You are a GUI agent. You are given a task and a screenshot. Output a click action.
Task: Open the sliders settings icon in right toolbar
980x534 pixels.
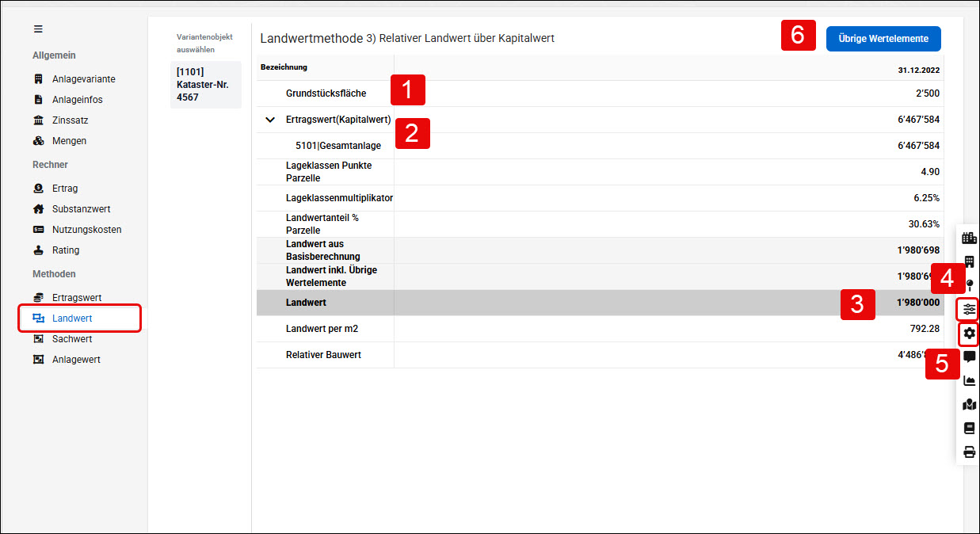coord(969,309)
